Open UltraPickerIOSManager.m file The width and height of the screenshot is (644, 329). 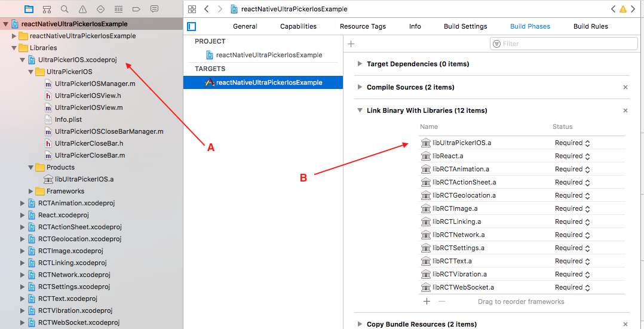pyautogui.click(x=95, y=84)
